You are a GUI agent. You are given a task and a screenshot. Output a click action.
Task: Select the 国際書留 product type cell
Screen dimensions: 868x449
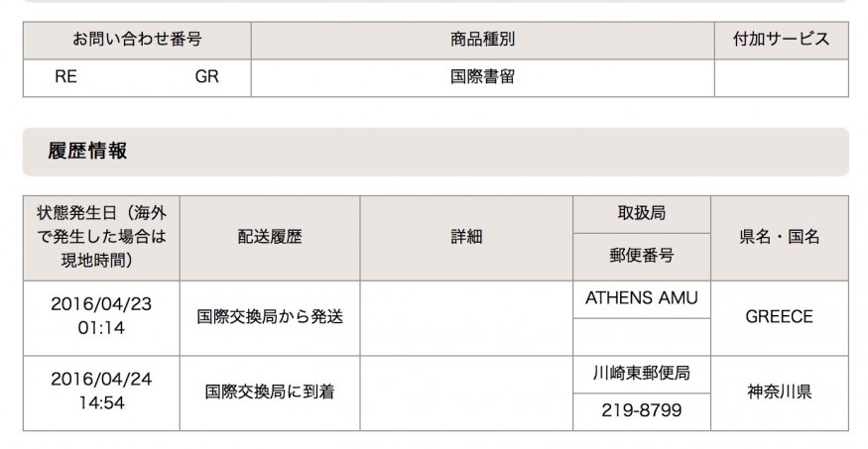point(482,77)
